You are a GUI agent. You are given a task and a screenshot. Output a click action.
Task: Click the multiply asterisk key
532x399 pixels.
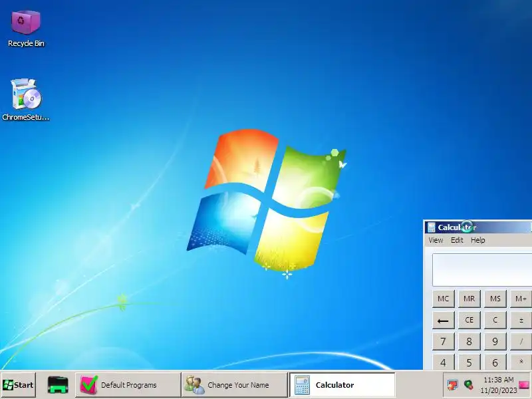521,362
